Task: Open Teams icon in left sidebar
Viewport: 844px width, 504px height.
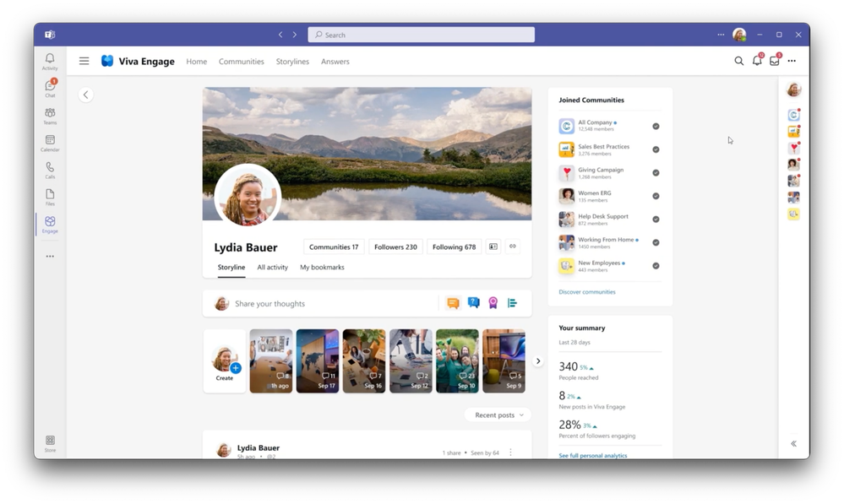Action: tap(50, 116)
